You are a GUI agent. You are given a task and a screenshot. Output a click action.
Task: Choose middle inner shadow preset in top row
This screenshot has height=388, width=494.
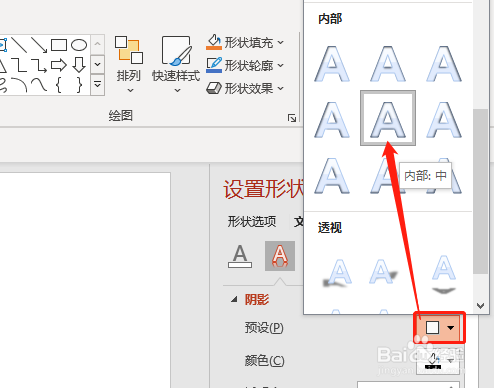[388, 63]
